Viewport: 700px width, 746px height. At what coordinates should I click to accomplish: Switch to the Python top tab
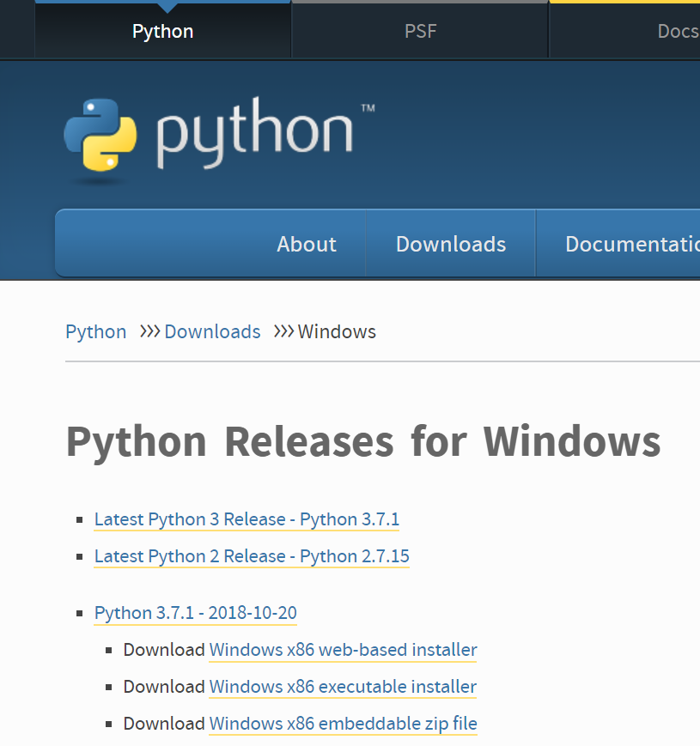[x=162, y=32]
